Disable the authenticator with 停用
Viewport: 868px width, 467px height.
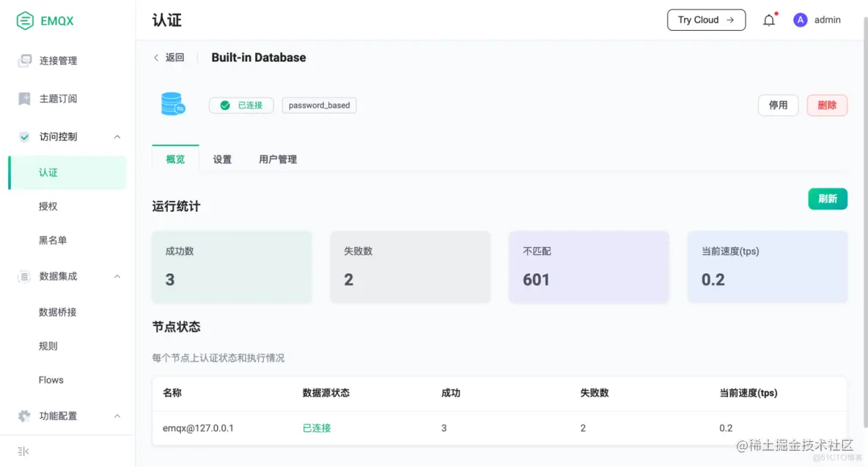[778, 105]
